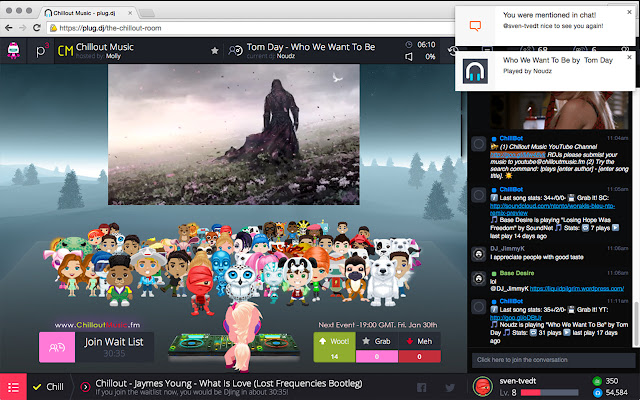Click the red circled arrow next-song icon
Viewport: 640px width, 400px height.
85,387
